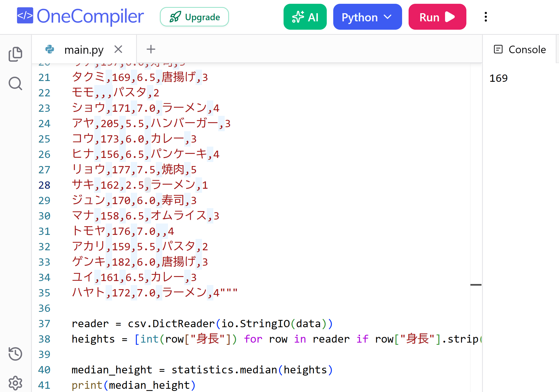Click the heights list comprehension on line 38
The width and height of the screenshot is (559, 392).
point(277,339)
